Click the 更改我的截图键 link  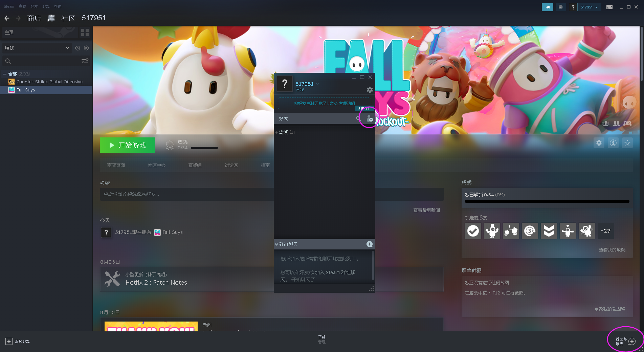[x=610, y=309]
